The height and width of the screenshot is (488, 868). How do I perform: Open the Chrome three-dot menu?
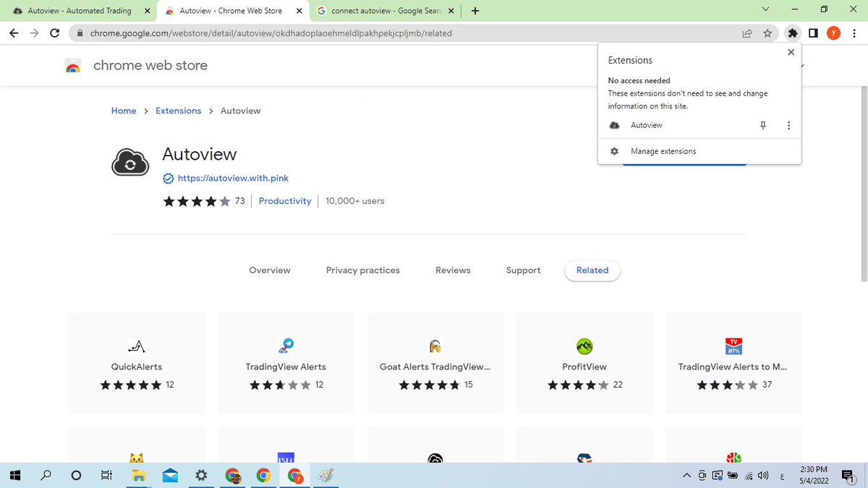click(x=854, y=33)
